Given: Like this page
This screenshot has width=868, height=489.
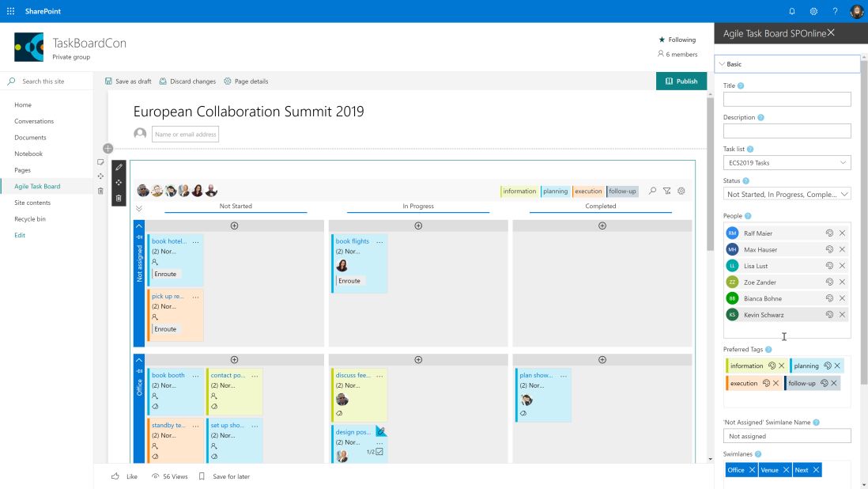Looking at the screenshot, I should pos(125,476).
